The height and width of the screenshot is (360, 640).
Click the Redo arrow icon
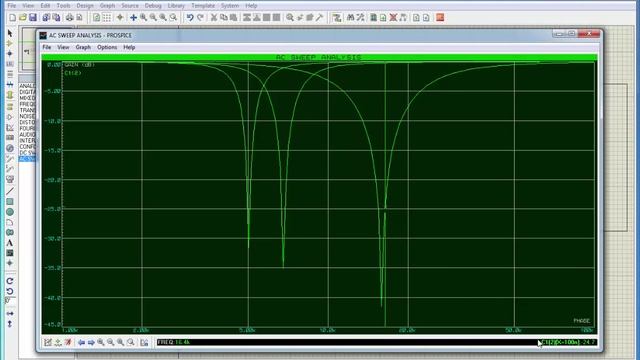[x=200, y=18]
